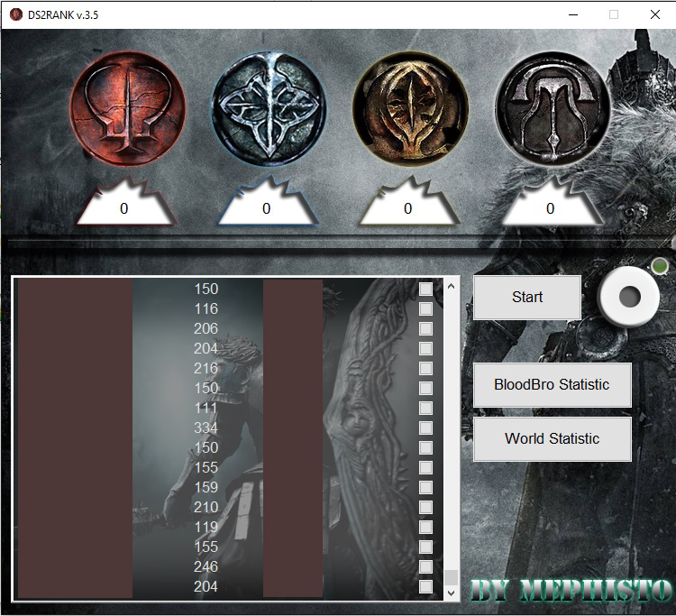
Task: Click the value 111 in the list
Action: point(206,408)
